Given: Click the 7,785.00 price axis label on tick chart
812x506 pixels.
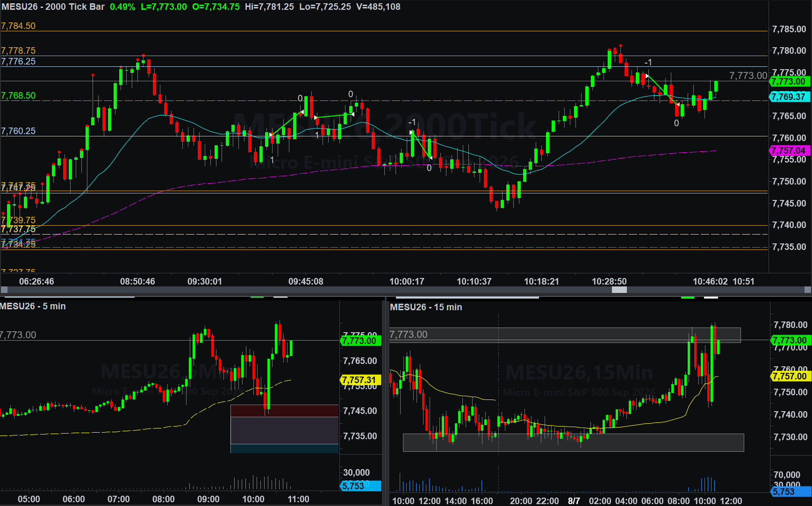Looking at the screenshot, I should coord(789,29).
